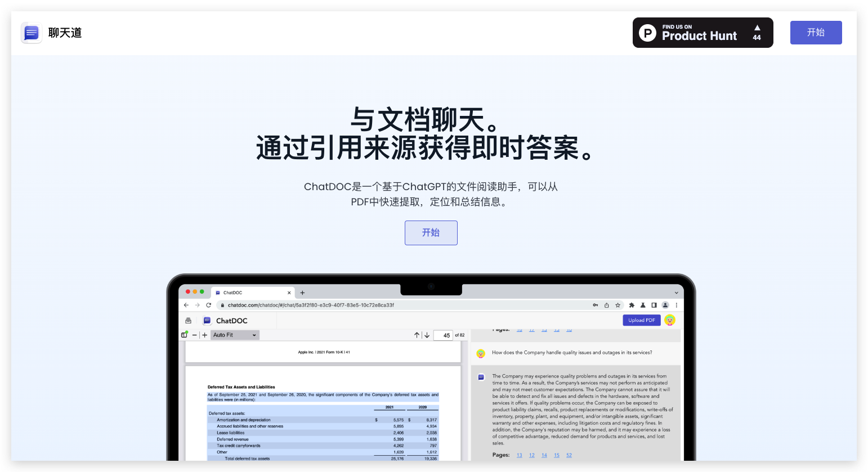This screenshot has width=868, height=472.
Task: Open the Product Hunt badge link
Action: pyautogui.click(x=703, y=33)
